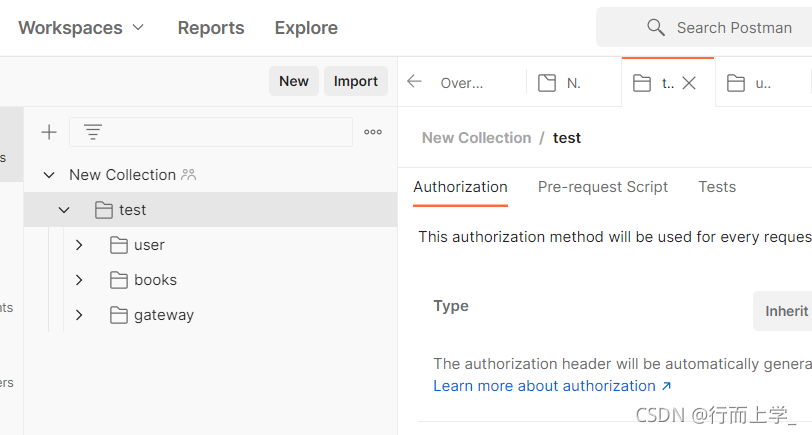This screenshot has width=812, height=435.
Task: Click the books folder icon
Action: coord(119,280)
